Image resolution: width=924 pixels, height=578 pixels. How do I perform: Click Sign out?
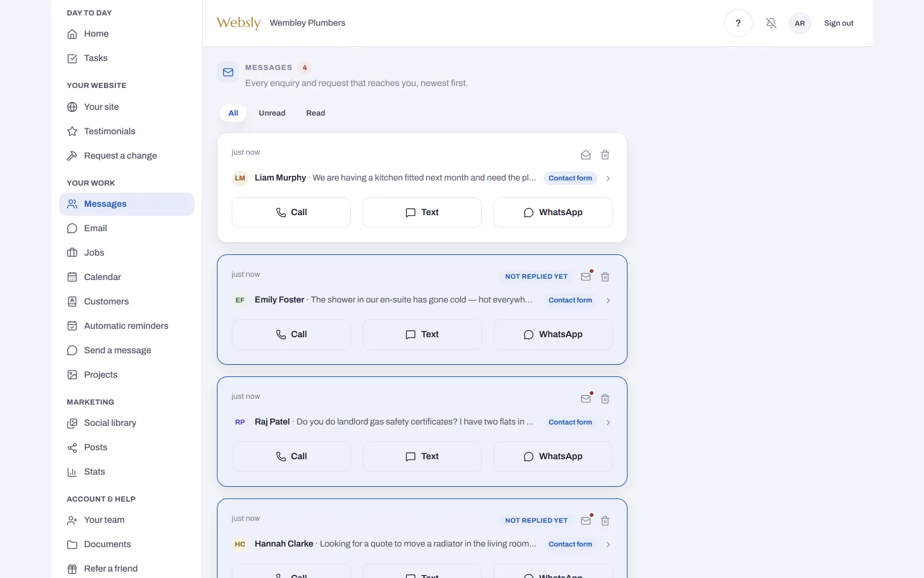click(839, 23)
